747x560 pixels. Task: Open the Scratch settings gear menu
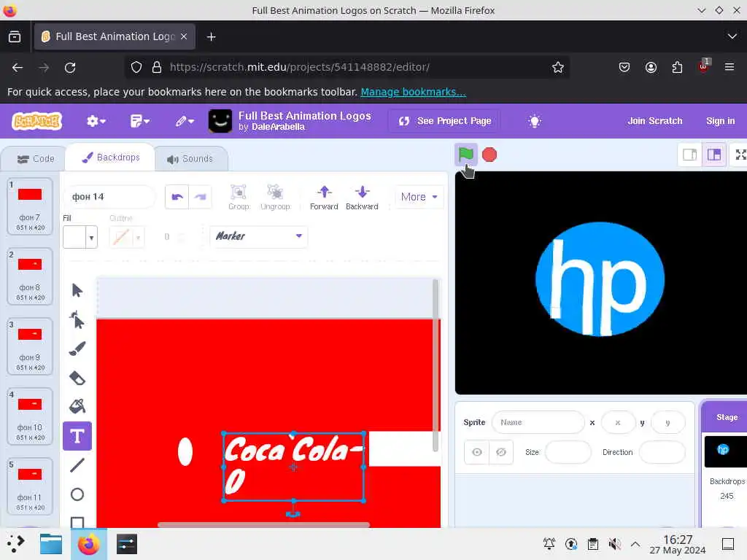[96, 121]
